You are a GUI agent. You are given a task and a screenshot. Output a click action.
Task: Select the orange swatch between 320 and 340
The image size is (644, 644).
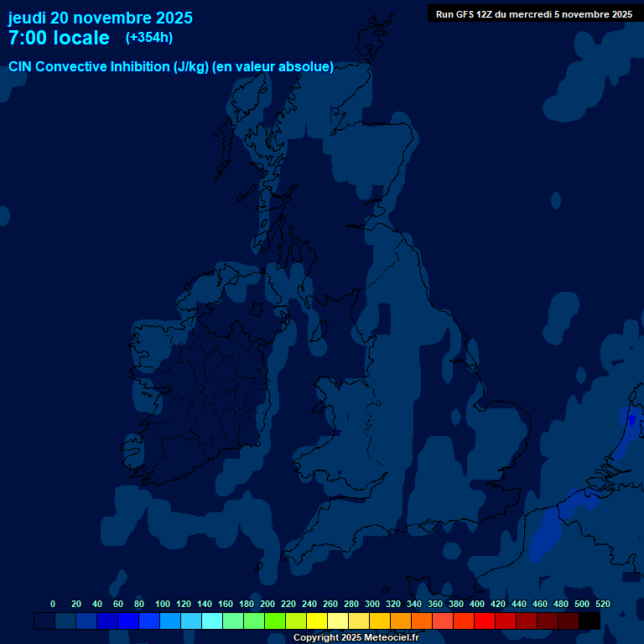coord(401,621)
